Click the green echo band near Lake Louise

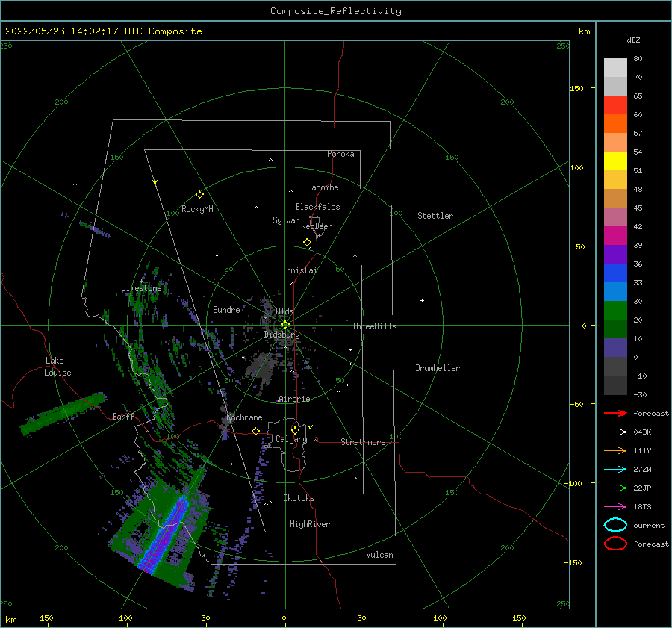[63, 413]
